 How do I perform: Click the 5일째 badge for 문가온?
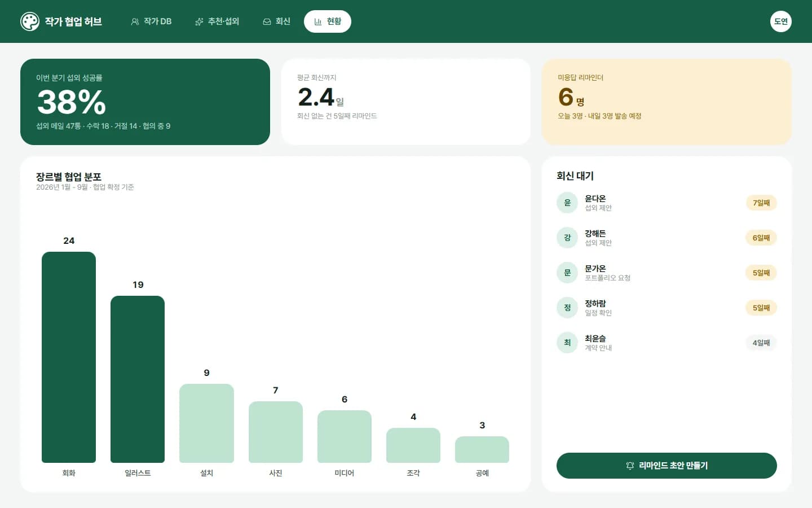(761, 273)
